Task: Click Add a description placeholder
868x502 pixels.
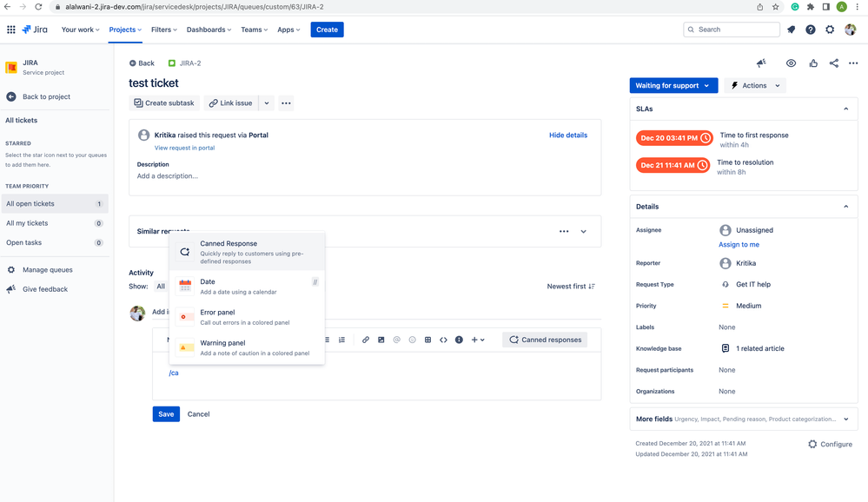Action: tap(167, 176)
